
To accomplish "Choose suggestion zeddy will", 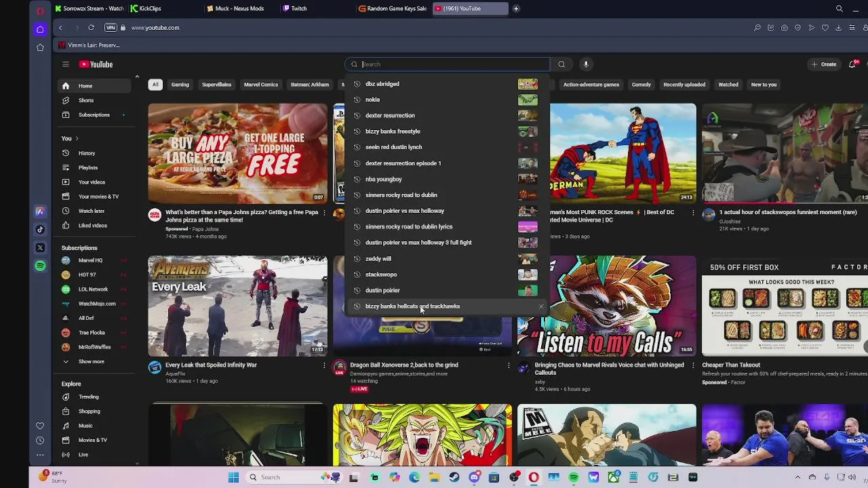I will 448,258.
